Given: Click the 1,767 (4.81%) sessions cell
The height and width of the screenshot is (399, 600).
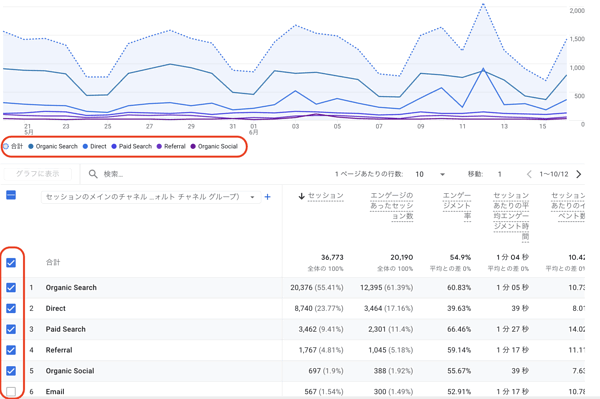Looking at the screenshot, I should pyautogui.click(x=321, y=350).
